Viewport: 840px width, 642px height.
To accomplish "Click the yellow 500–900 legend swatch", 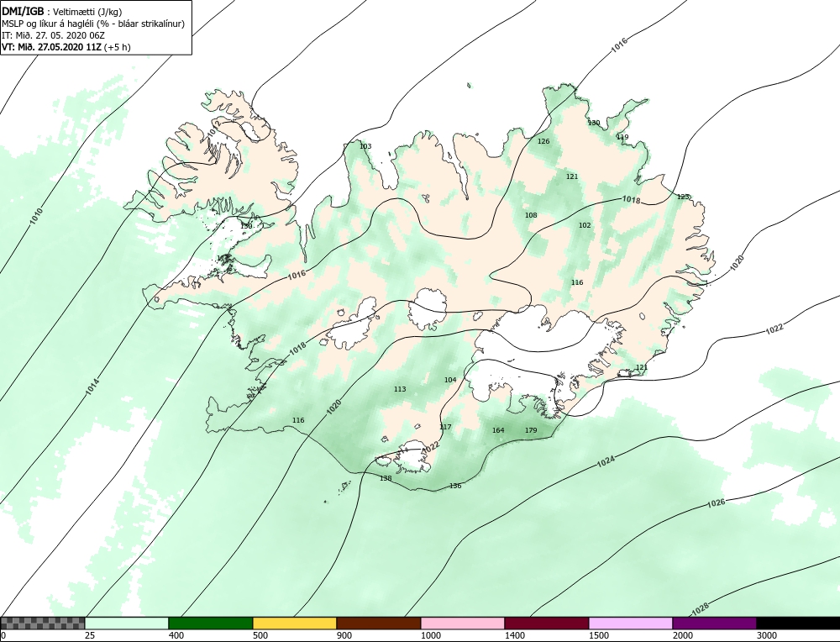I will tap(295, 623).
